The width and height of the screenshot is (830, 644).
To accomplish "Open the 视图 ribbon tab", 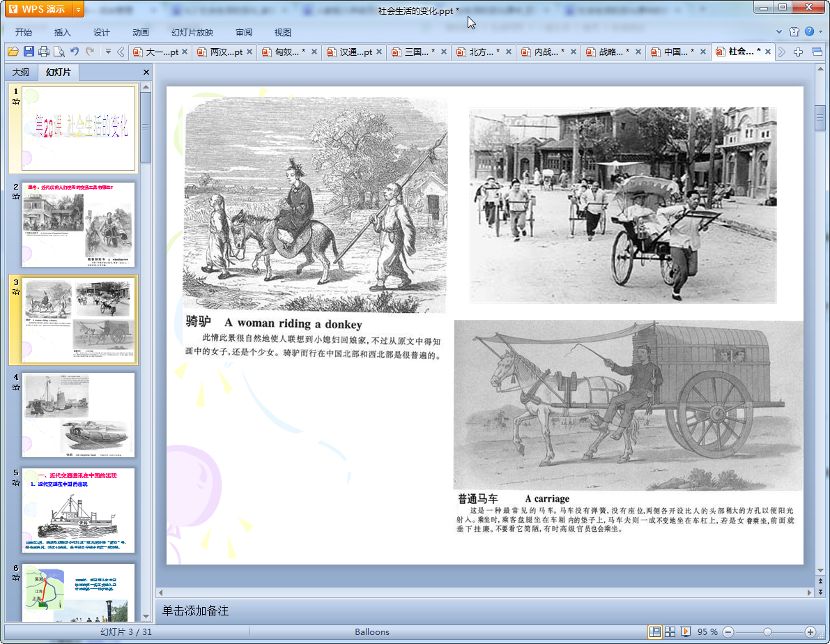I will [x=283, y=32].
